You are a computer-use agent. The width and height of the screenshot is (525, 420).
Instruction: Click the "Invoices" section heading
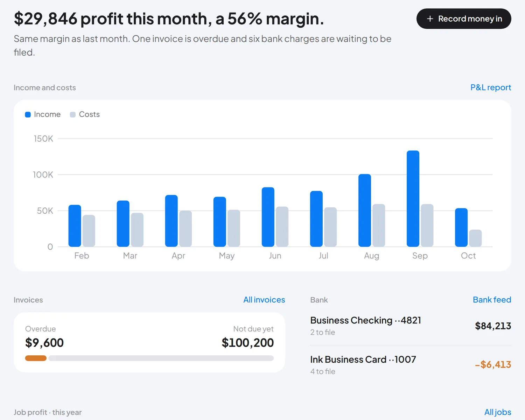pyautogui.click(x=28, y=300)
